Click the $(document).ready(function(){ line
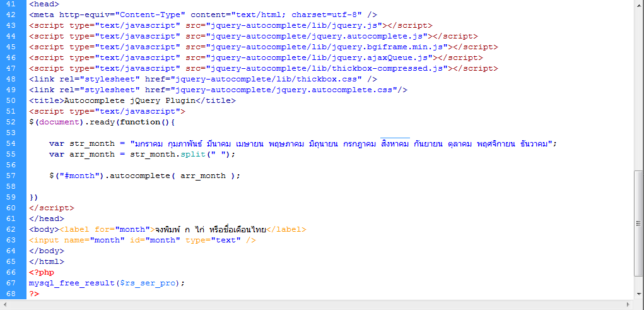The height and width of the screenshot is (310, 644). point(102,122)
